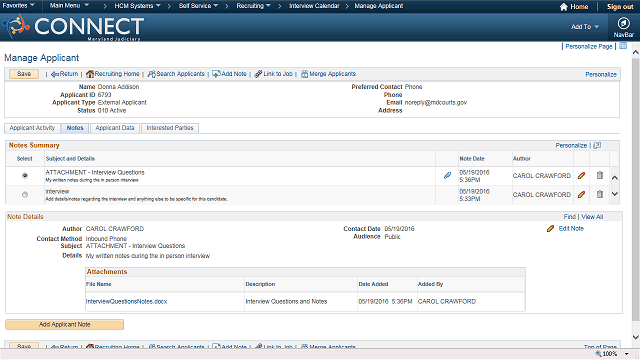Image resolution: width=640 pixels, height=360 pixels.
Task: Click the Personalize Page link
Action: point(589,47)
